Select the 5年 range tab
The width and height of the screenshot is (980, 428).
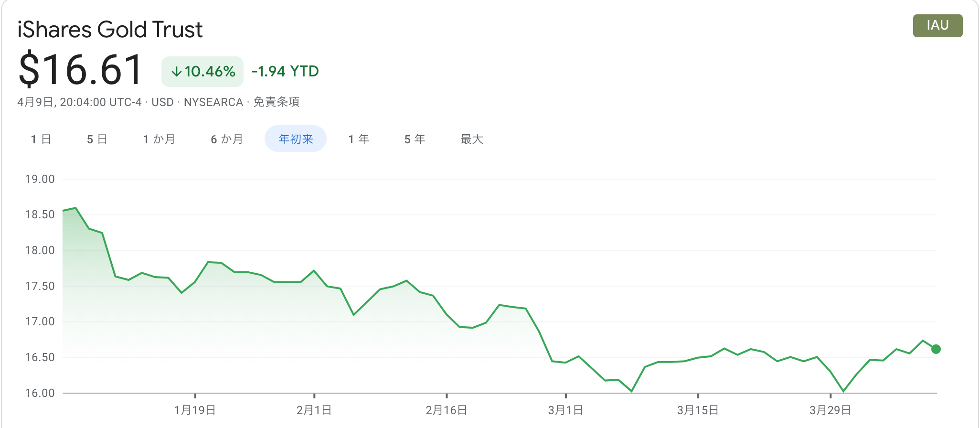click(415, 139)
